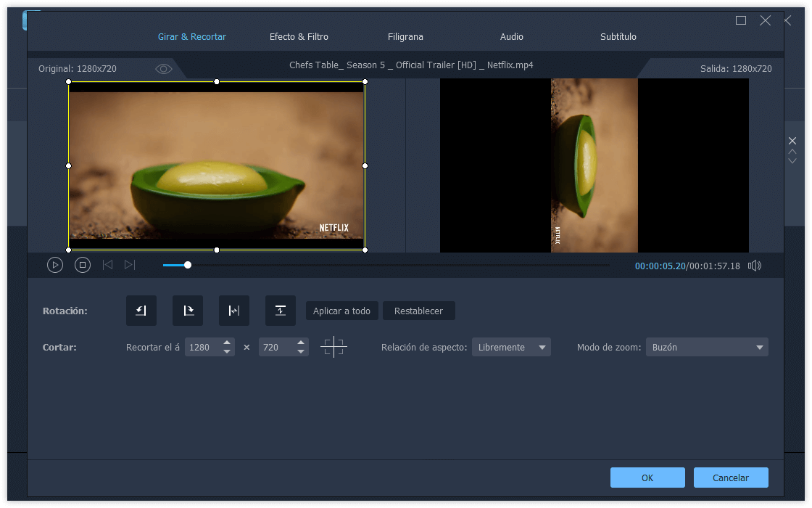This screenshot has width=812, height=508.
Task: Open the Modo de zoom dropdown
Action: pos(707,348)
